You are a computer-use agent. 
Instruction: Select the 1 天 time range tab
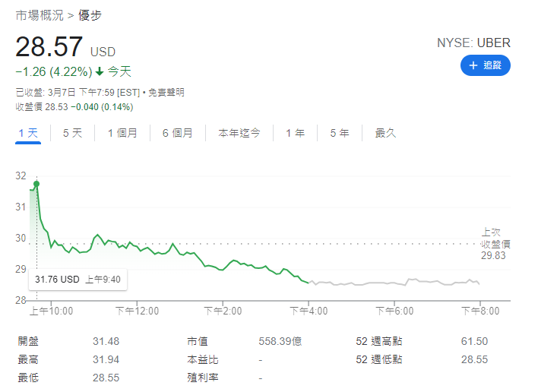28,133
